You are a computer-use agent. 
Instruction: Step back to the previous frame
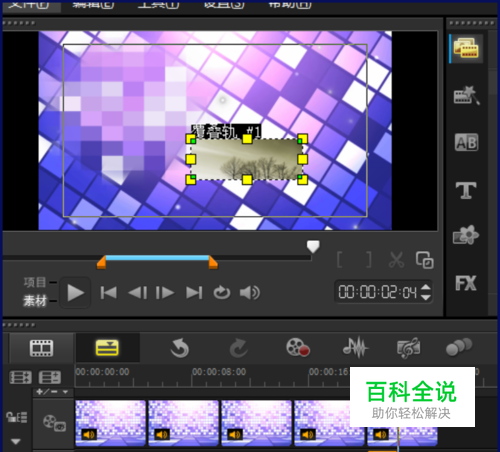[x=138, y=293]
